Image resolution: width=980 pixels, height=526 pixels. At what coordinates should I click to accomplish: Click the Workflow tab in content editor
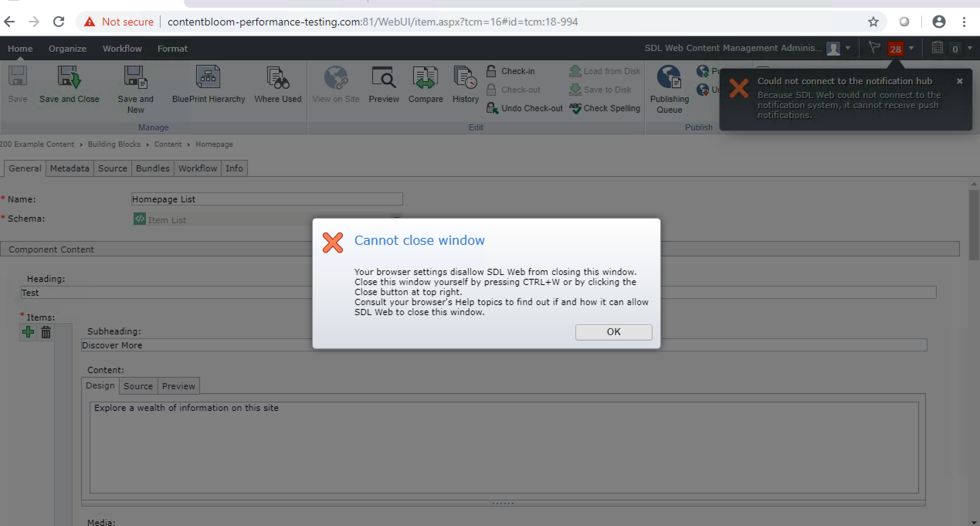[x=198, y=169]
